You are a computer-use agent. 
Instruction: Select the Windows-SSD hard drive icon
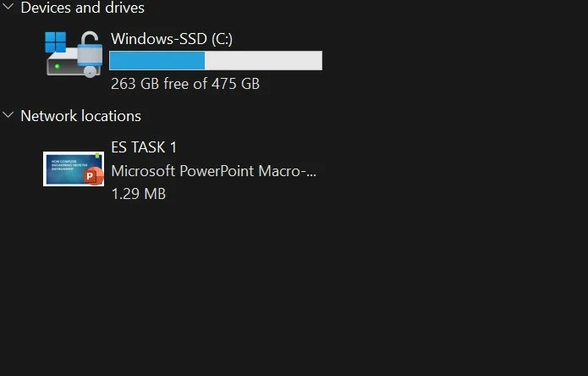click(74, 55)
